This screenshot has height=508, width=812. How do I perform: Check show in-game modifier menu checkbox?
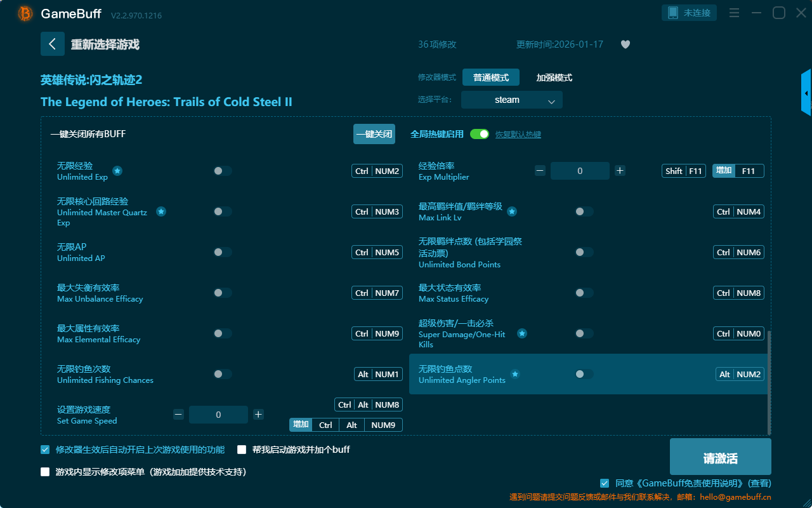pyautogui.click(x=45, y=472)
